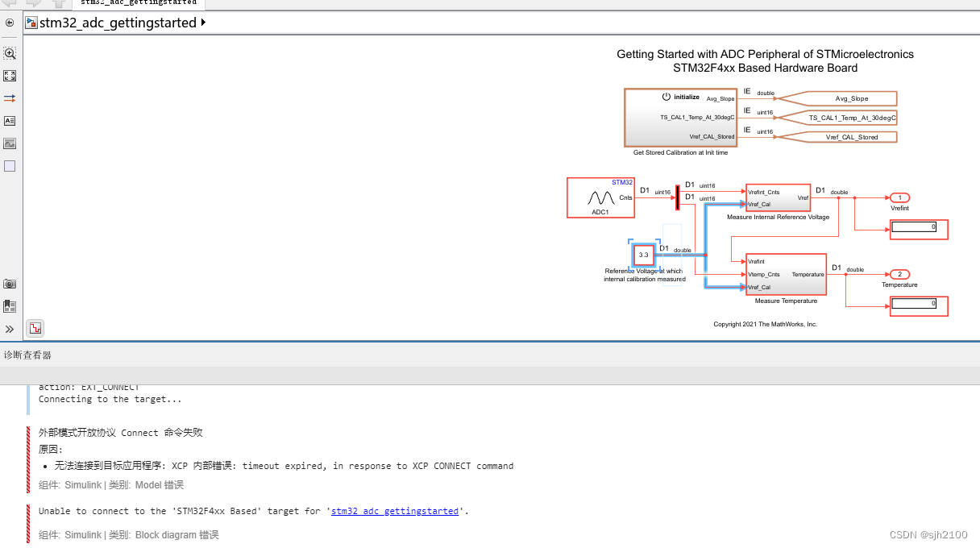Screen dimensions: 980x548
Task: Click the 诊断查看器 panel title
Action: (x=27, y=355)
